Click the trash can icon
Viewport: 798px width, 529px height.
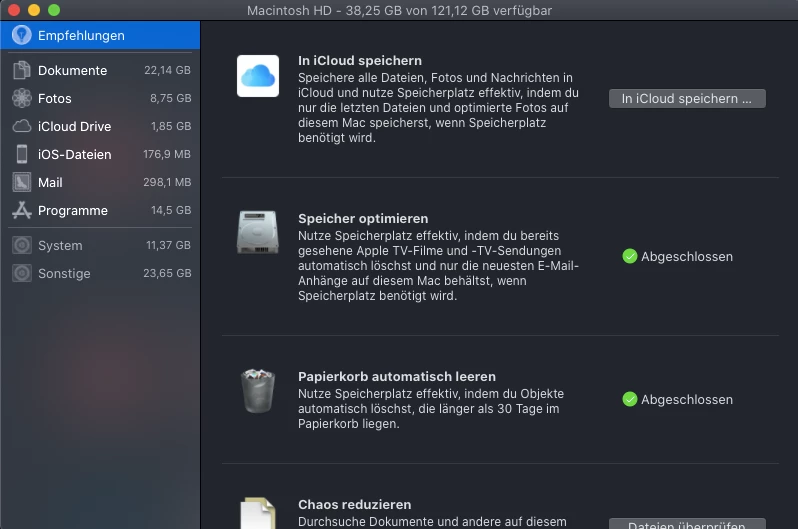(x=258, y=391)
